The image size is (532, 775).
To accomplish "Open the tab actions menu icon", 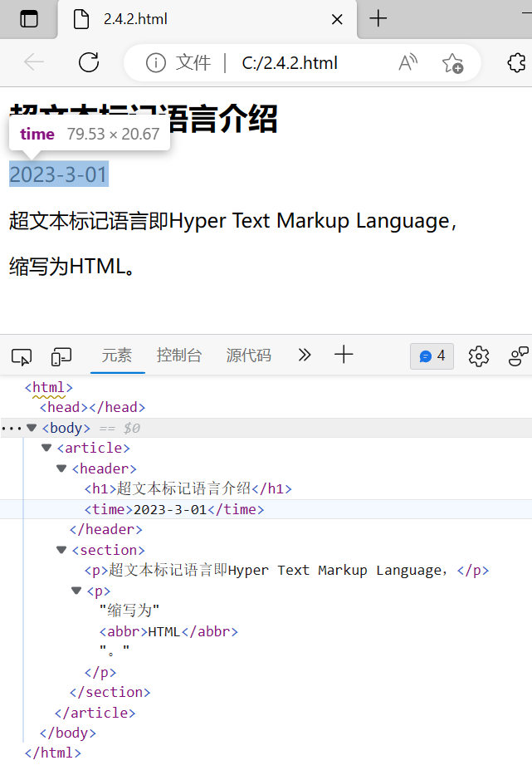I will click(29, 19).
